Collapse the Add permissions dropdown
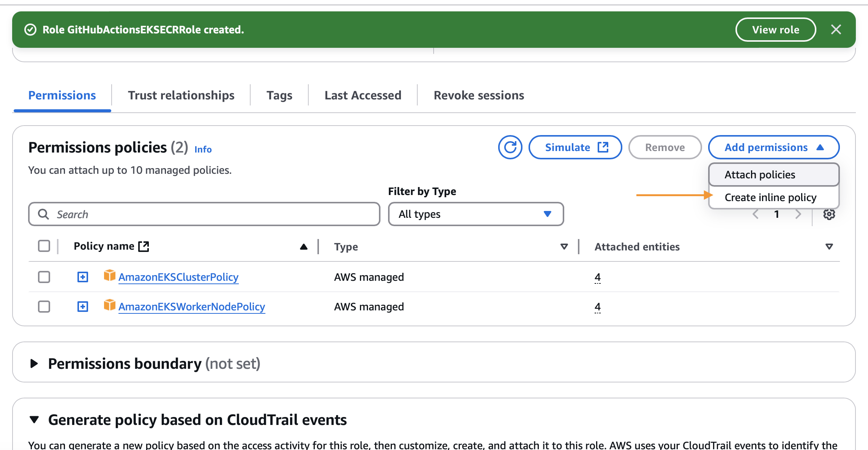868x450 pixels. [774, 147]
